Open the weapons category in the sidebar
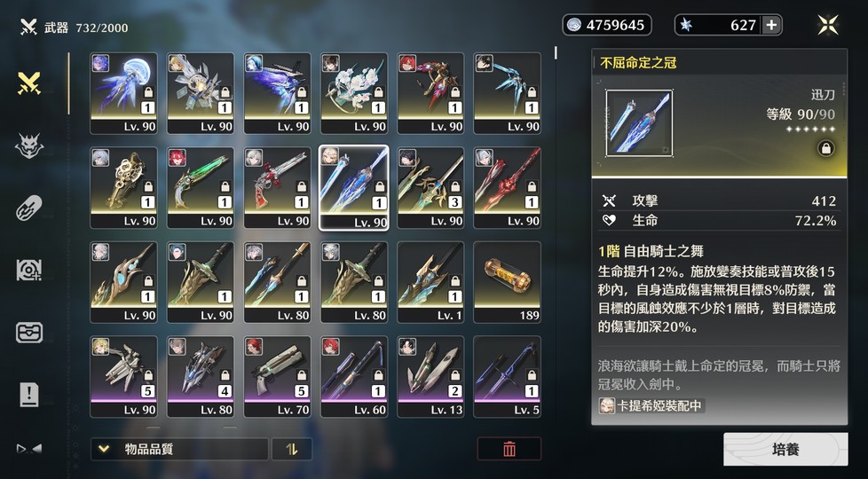Screen dimensions: 868x479 pyautogui.click(x=29, y=83)
